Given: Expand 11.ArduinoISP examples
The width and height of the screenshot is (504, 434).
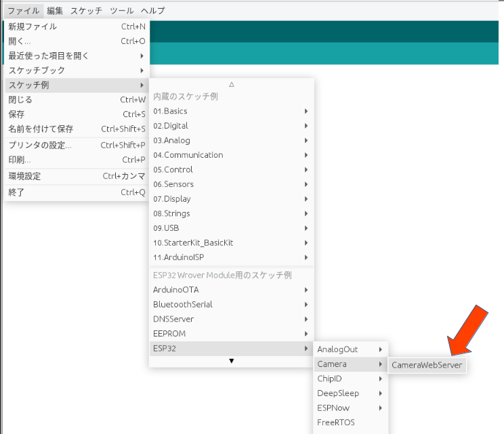Looking at the screenshot, I should (232, 257).
